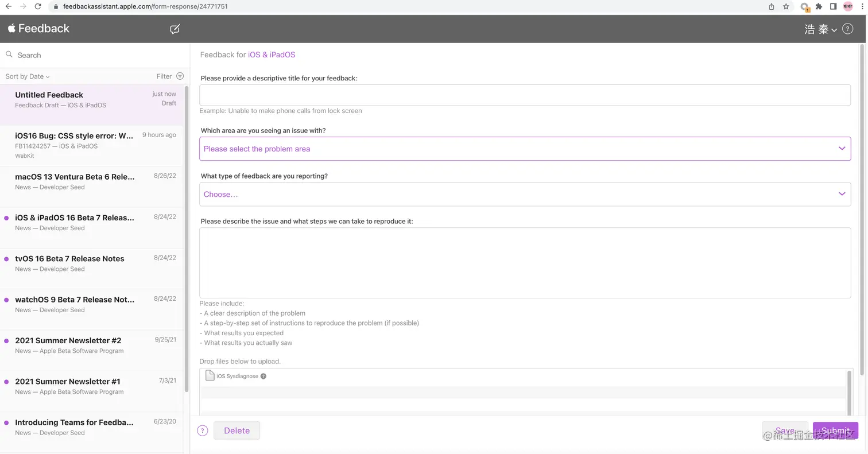868x454 pixels.
Task: Open browser profile avatar
Action: click(x=848, y=6)
